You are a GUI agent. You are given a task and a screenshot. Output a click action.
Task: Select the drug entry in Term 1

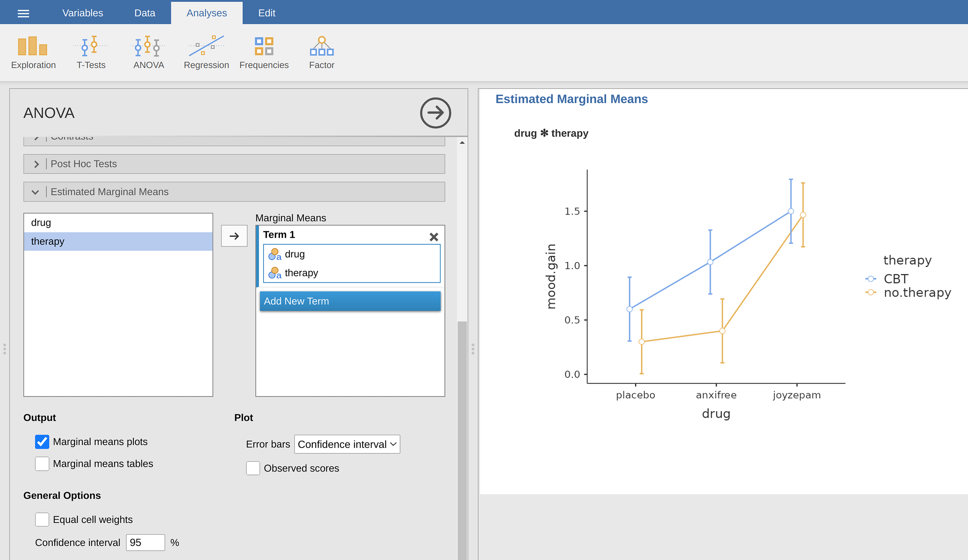click(x=351, y=254)
